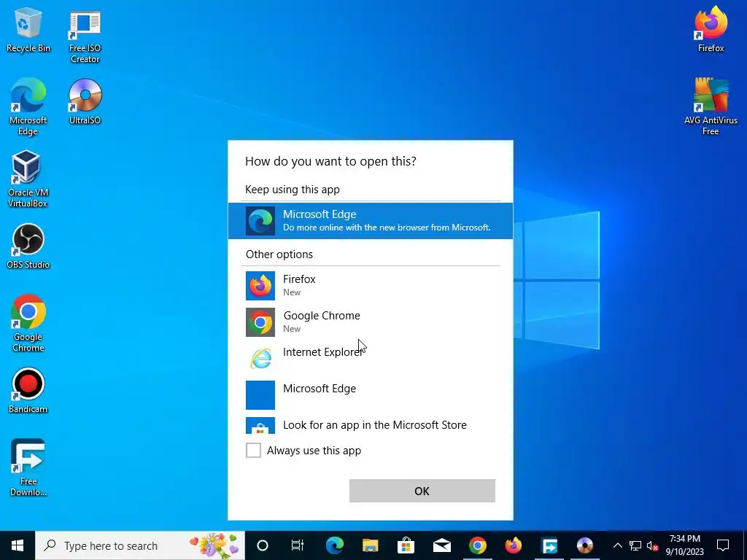Select the highlighted Microsoft Edge under Keep using
747x560 pixels.
tap(370, 220)
